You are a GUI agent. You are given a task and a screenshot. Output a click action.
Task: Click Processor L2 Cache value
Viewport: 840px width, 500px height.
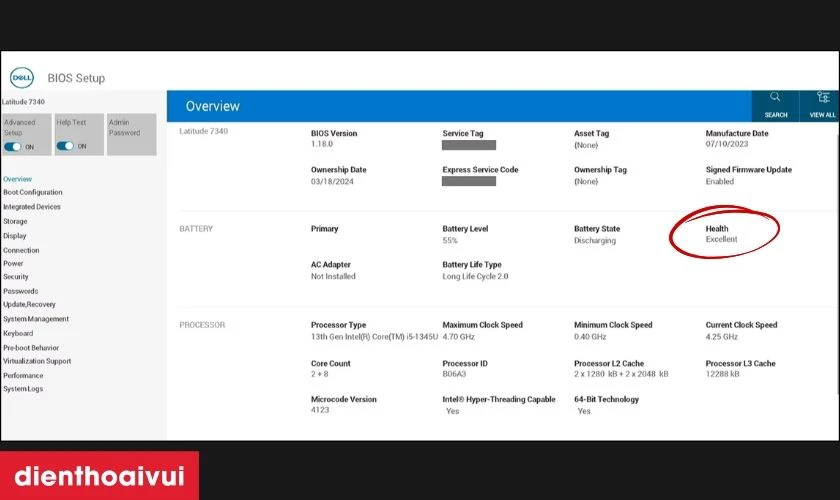621,374
